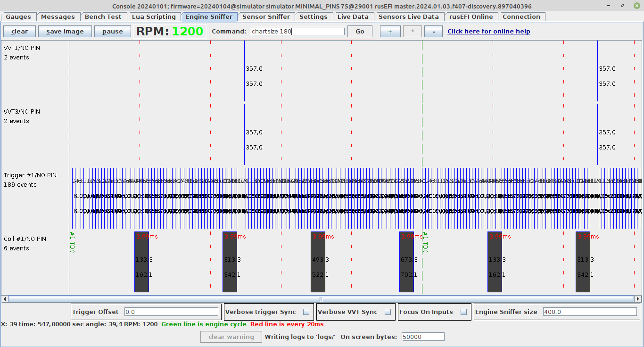Image resolution: width=644 pixels, height=347 pixels.
Task: Click the Go button to run the command
Action: [360, 32]
